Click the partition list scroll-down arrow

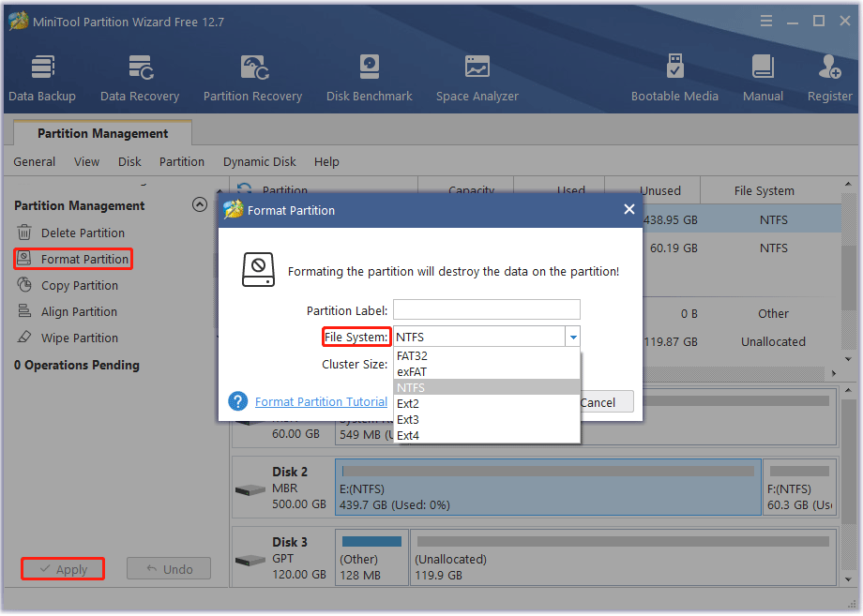click(x=848, y=359)
